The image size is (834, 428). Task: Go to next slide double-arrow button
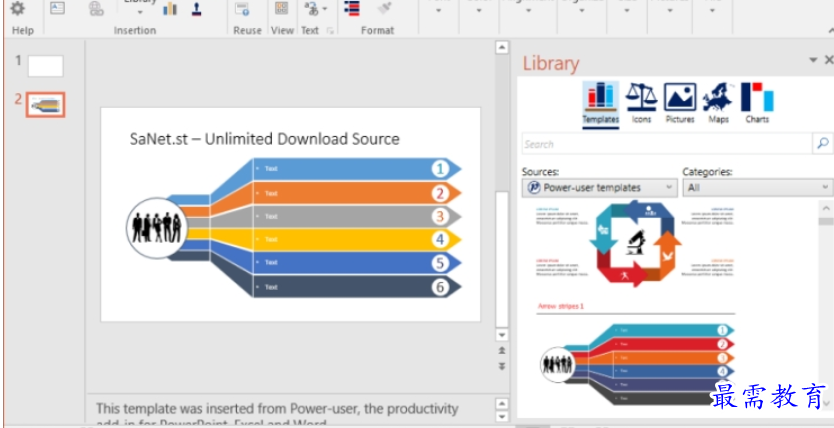[x=502, y=366]
